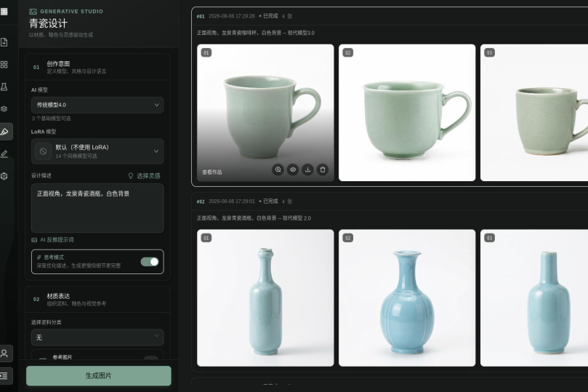588x392 pixels.
Task: Click the 3 个基础模型可选 hint text
Action: (x=52, y=119)
